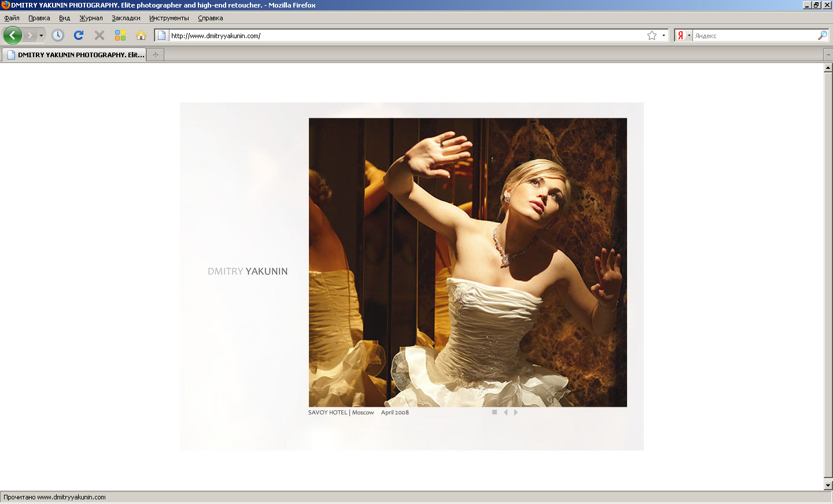Show previous photo with left arrow

[506, 412]
